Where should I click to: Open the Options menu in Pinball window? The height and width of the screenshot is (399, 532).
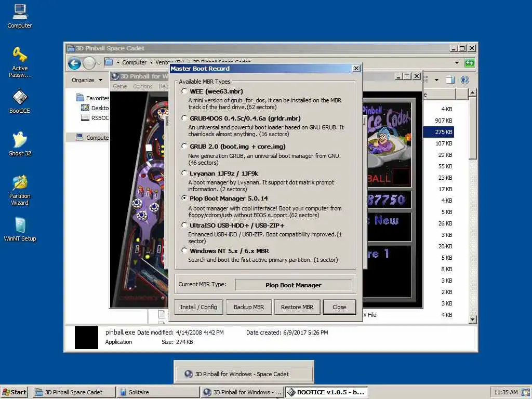(x=142, y=87)
